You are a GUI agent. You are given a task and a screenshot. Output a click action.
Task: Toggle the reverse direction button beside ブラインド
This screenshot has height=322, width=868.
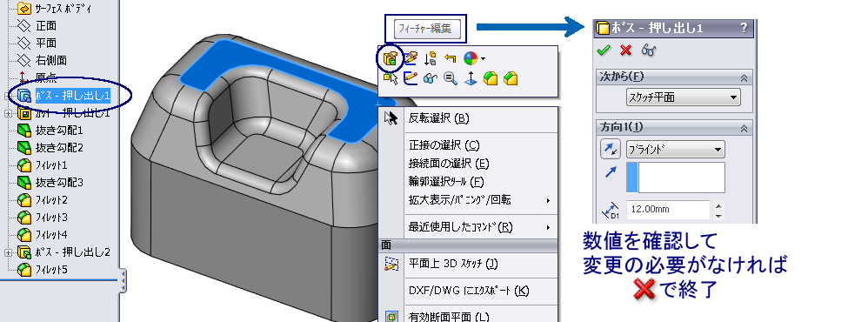(610, 149)
